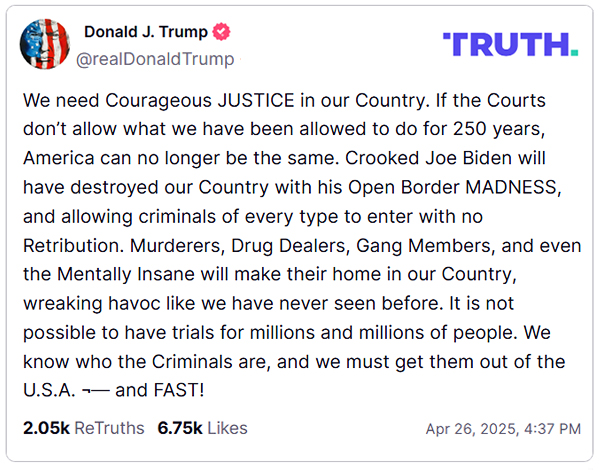Click the Likes label

[x=226, y=428]
